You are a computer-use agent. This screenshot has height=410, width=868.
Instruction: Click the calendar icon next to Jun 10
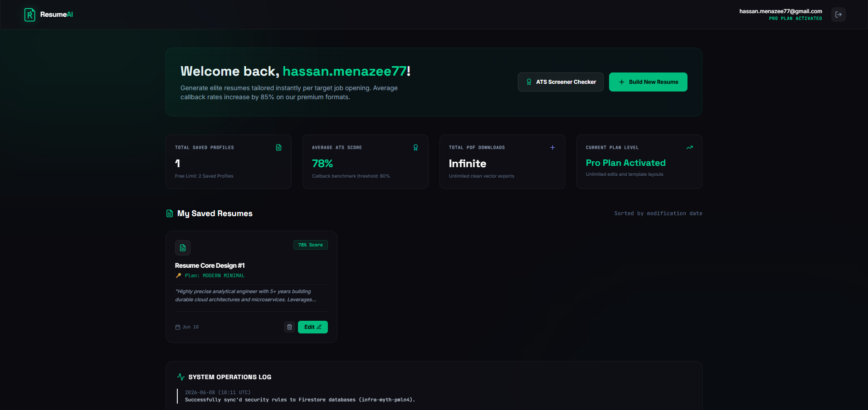[178, 327]
